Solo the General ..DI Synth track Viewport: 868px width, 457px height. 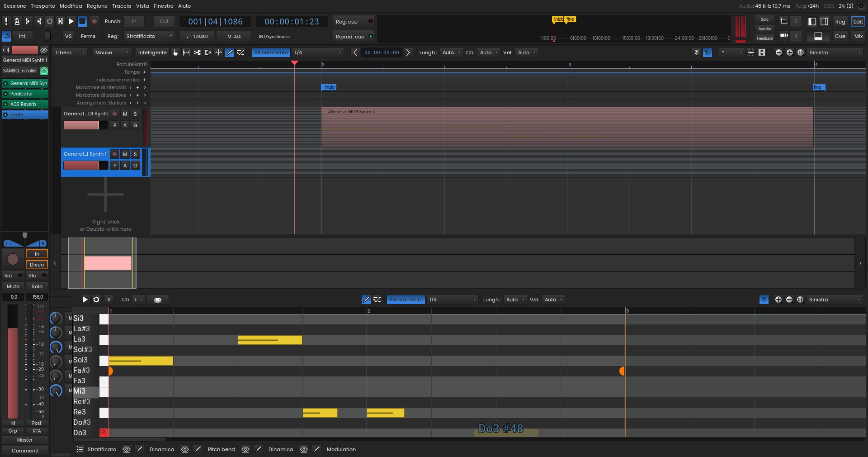(x=135, y=114)
